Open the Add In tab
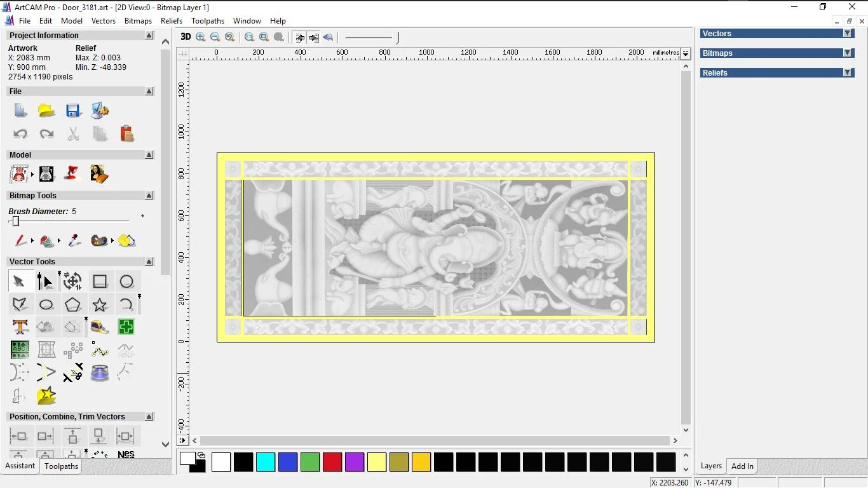Screen dimensions: 868x488 (x=742, y=466)
